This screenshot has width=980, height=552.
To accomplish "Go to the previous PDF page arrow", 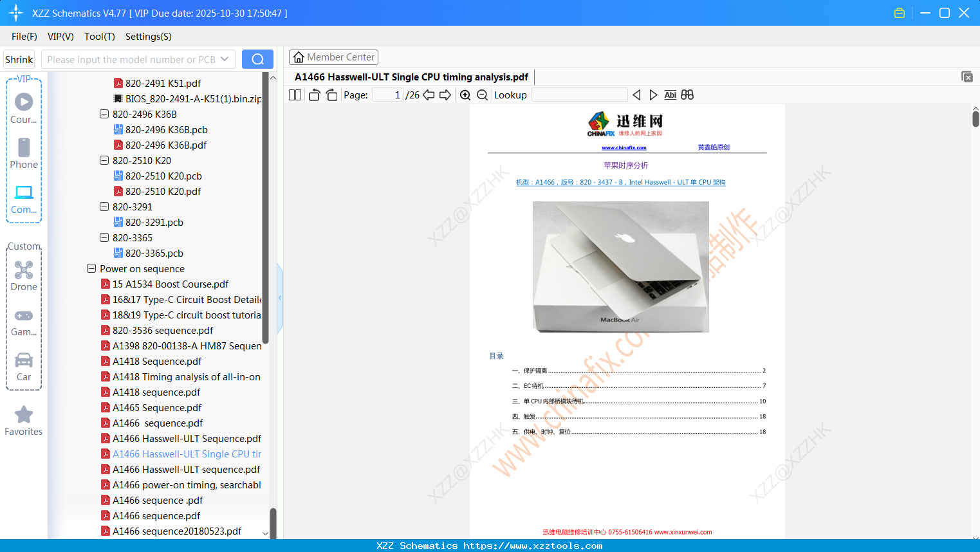I will (429, 95).
